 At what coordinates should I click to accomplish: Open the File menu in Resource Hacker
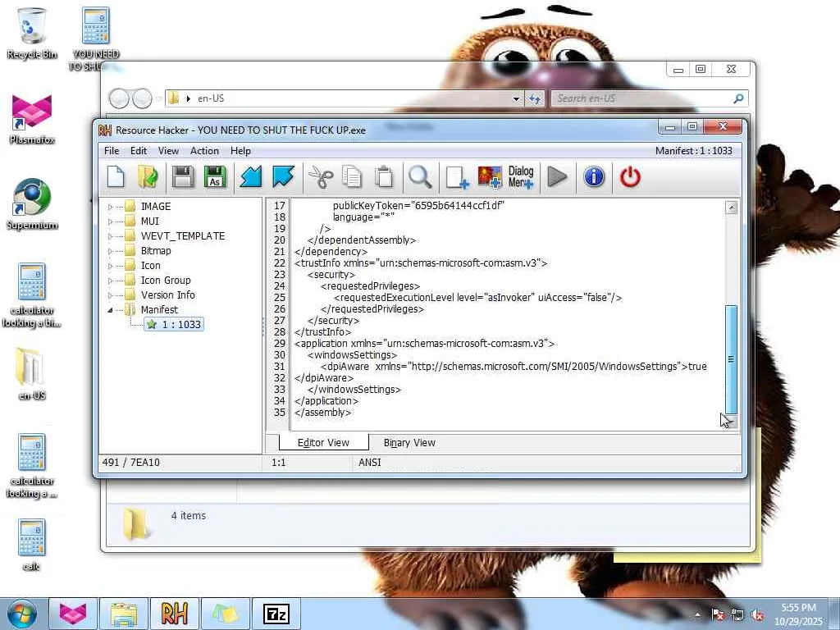click(112, 151)
